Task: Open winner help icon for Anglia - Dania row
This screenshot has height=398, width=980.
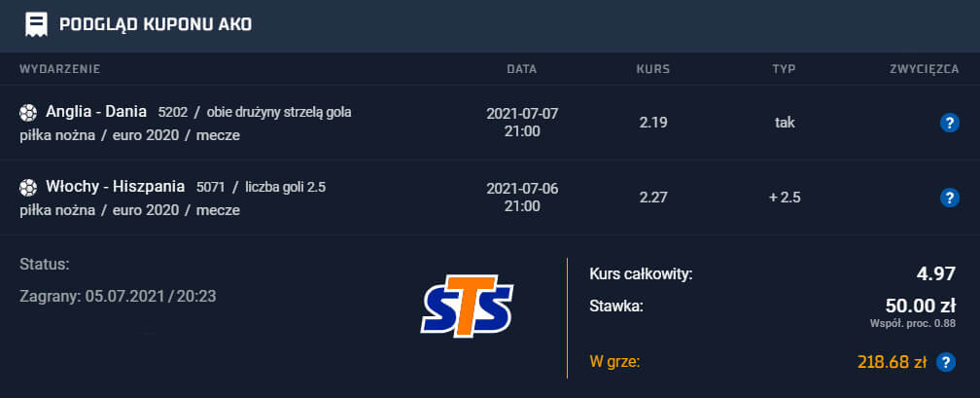Action: pos(949,123)
